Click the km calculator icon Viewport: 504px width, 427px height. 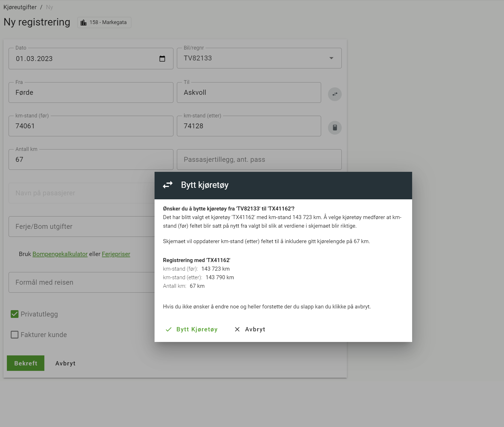[335, 128]
